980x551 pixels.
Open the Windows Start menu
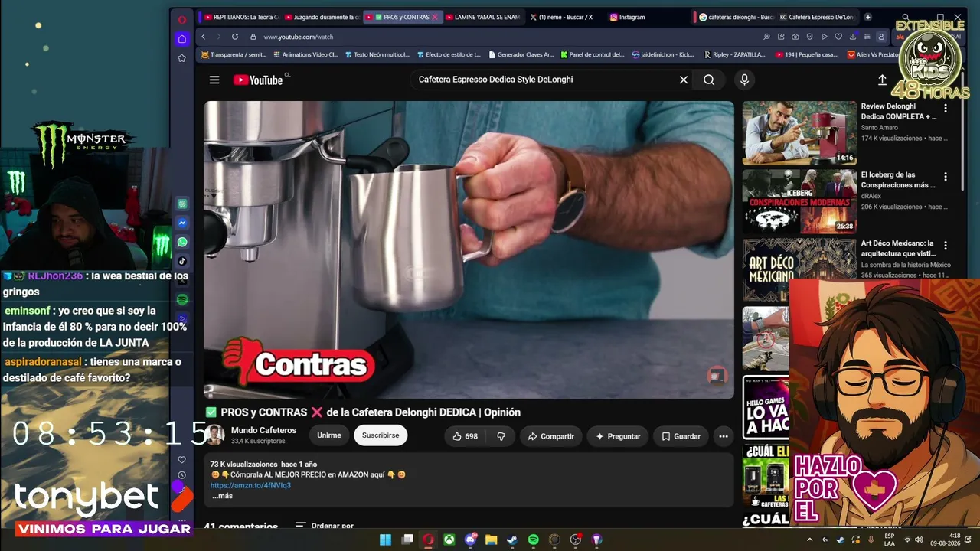pos(387,540)
